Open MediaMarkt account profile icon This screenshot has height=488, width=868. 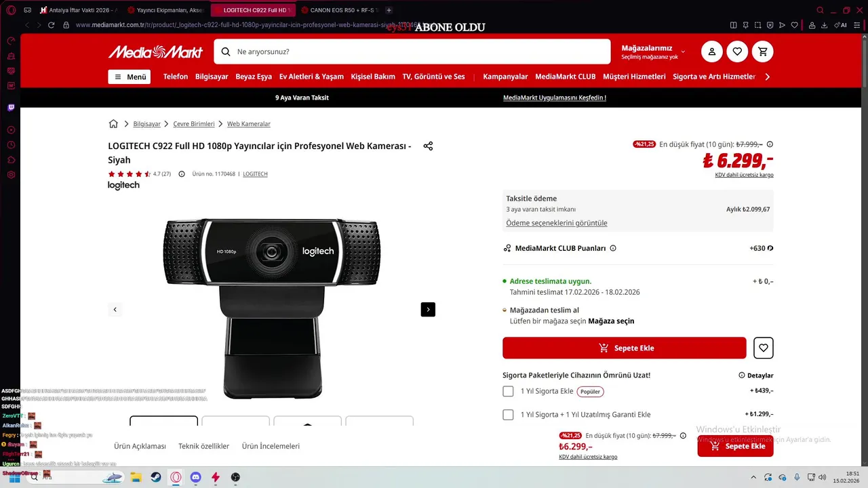711,52
